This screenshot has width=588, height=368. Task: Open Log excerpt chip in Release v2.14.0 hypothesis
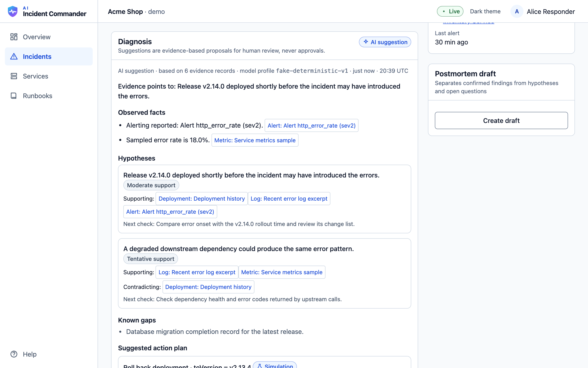click(x=289, y=198)
